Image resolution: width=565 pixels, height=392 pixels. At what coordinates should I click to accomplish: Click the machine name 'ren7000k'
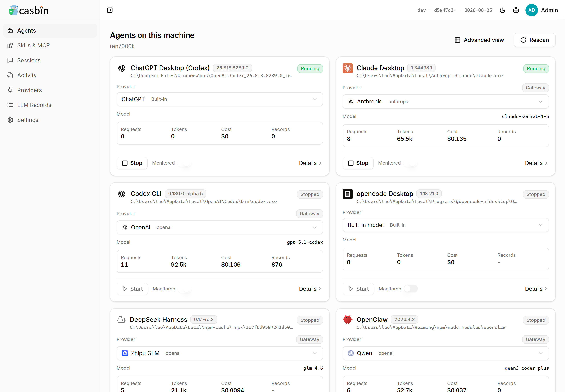[122, 46]
